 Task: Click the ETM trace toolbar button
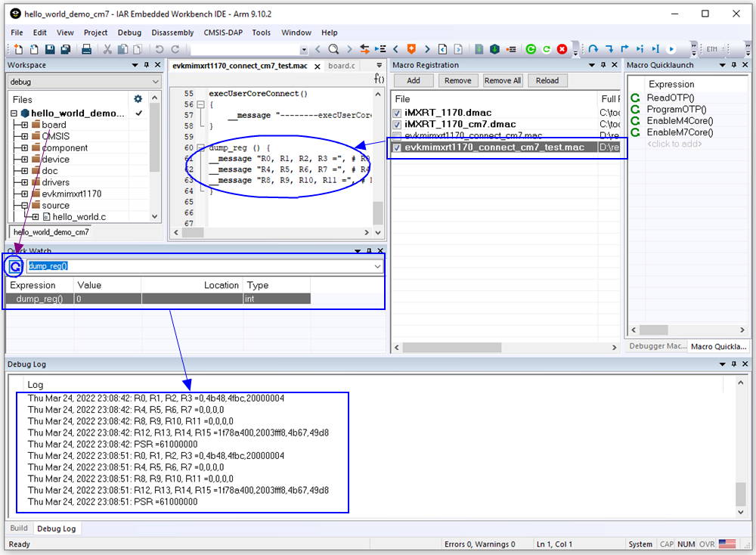coord(711,49)
